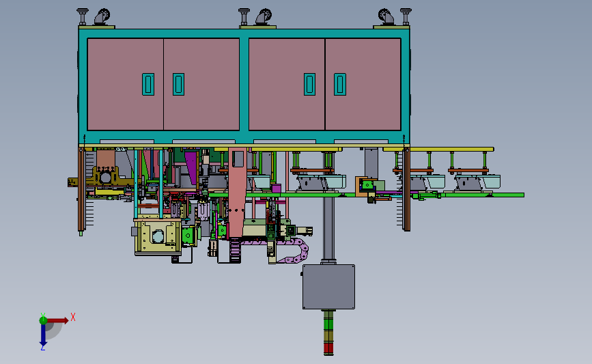This screenshot has height=364, width=592.
Task: Select the long green horizontal rail on the right
Action: 483,195
